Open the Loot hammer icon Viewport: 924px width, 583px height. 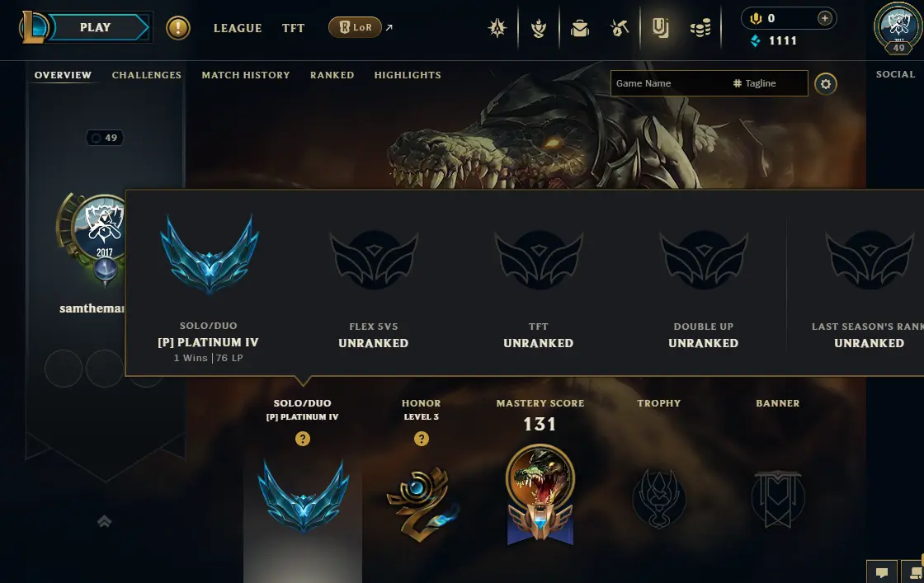pos(620,28)
